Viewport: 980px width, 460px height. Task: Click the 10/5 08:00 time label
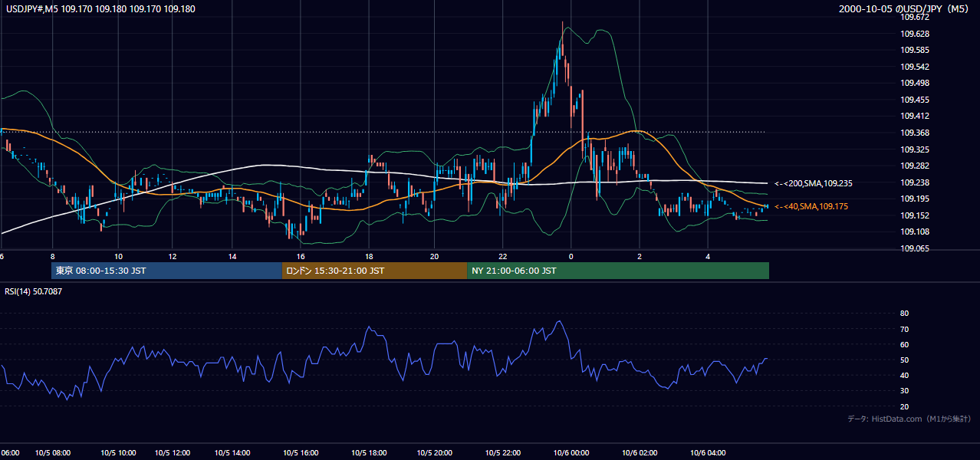click(53, 453)
